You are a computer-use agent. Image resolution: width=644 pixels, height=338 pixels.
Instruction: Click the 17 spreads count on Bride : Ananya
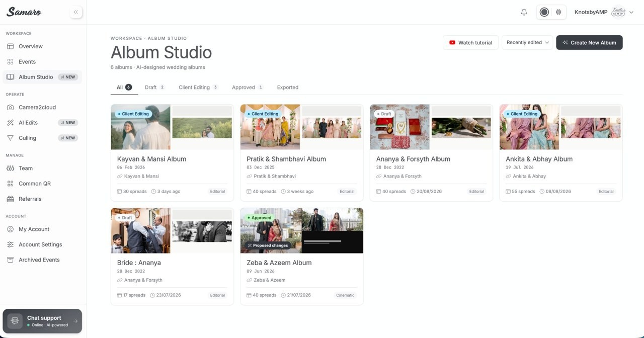[131, 295]
